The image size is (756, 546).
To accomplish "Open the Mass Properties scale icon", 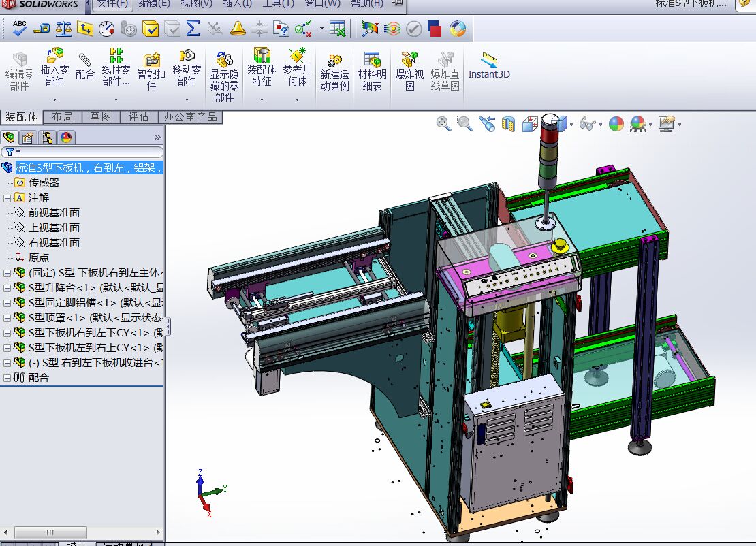I will (x=63, y=29).
